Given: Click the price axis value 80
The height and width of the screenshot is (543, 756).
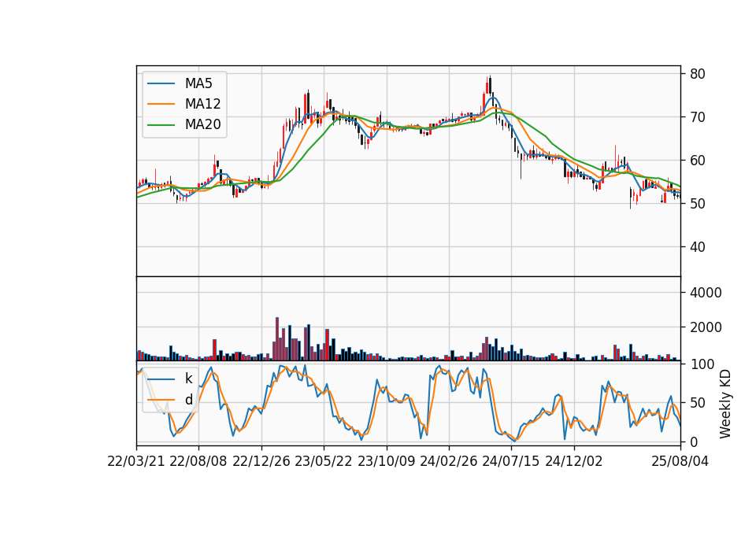Looking at the screenshot, I should (698, 74).
